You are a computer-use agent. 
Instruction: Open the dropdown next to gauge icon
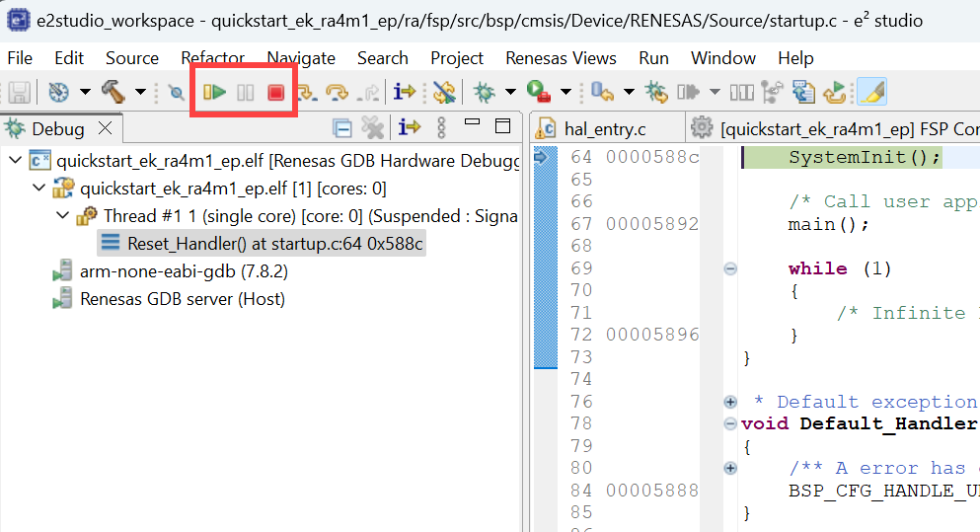tap(85, 93)
